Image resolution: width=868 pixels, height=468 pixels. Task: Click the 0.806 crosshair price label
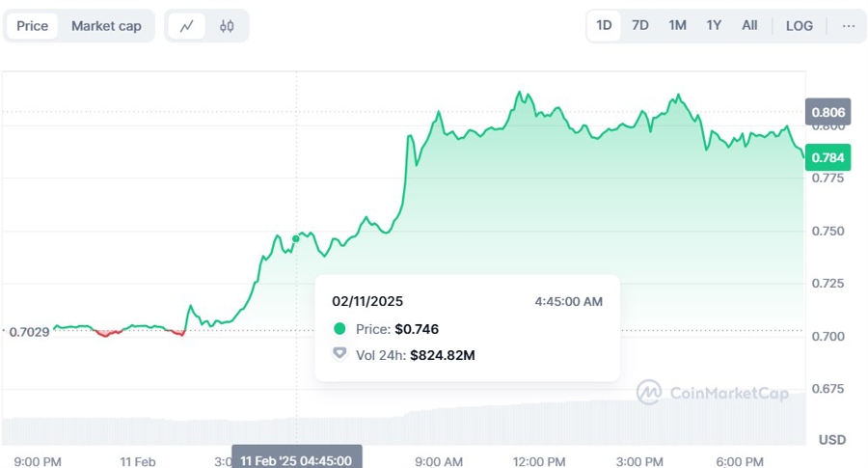click(827, 113)
